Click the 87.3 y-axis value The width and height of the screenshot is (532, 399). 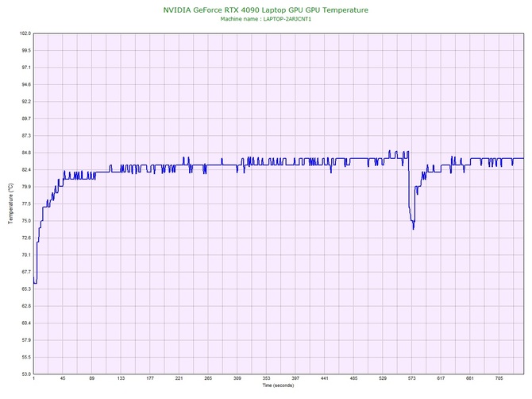point(26,135)
